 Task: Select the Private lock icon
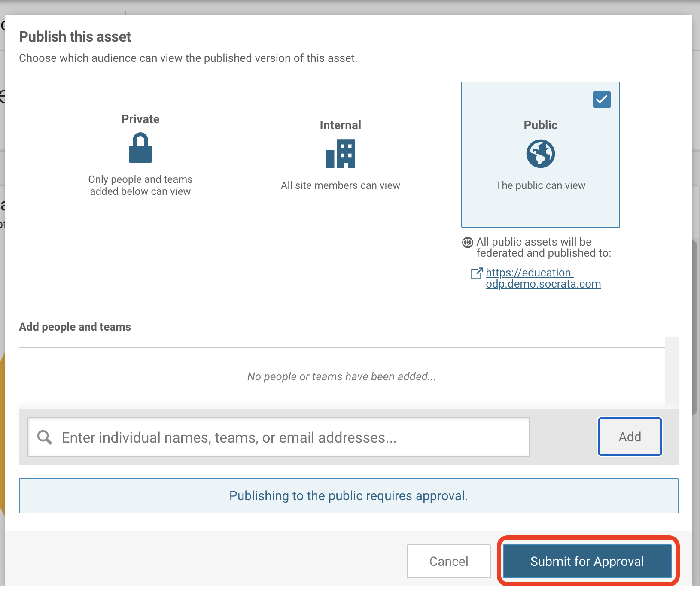(140, 148)
